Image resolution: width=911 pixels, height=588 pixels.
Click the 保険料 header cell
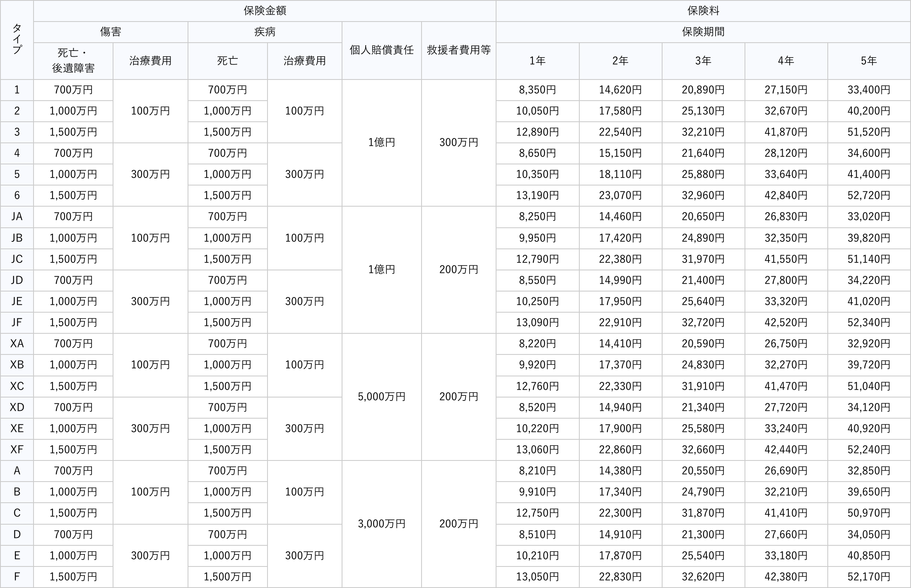tap(703, 11)
